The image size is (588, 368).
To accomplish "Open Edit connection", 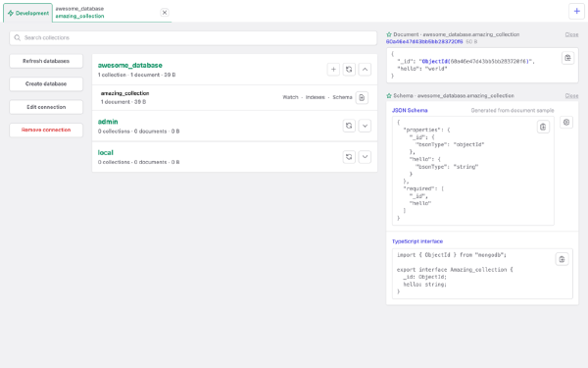I will click(46, 107).
